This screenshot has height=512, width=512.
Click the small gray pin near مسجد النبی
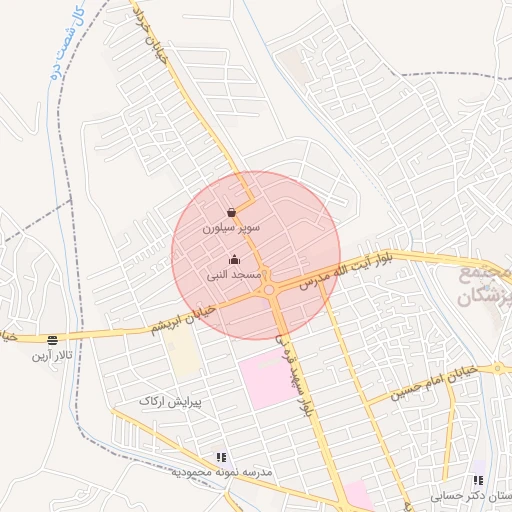coord(265,274)
